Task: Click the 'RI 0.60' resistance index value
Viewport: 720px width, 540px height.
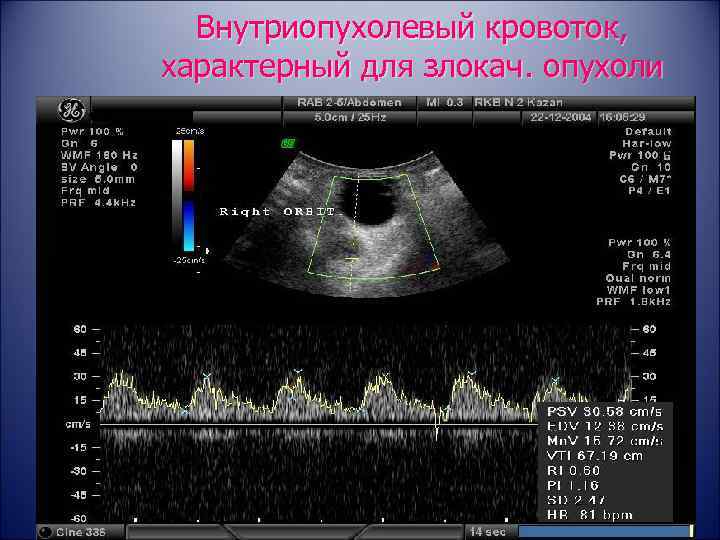Action: coord(574,471)
